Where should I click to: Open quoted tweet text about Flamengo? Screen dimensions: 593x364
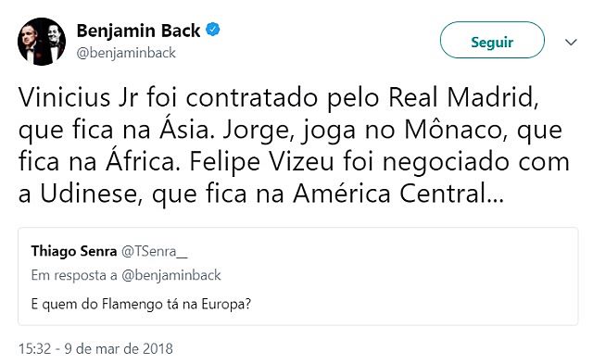141,305
